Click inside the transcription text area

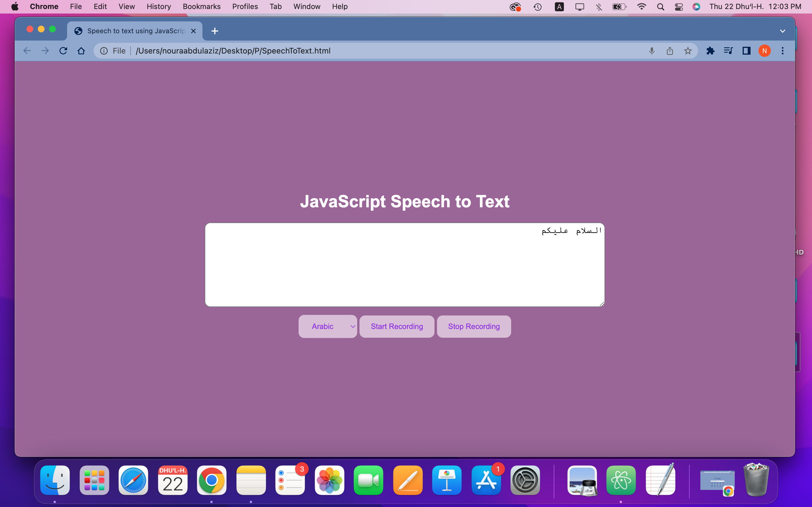tap(404, 265)
